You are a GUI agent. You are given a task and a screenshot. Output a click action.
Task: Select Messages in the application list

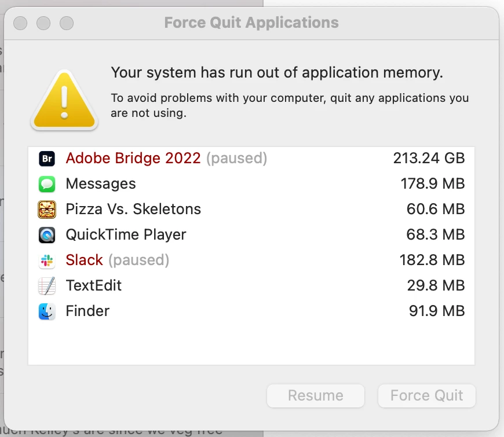(x=251, y=183)
